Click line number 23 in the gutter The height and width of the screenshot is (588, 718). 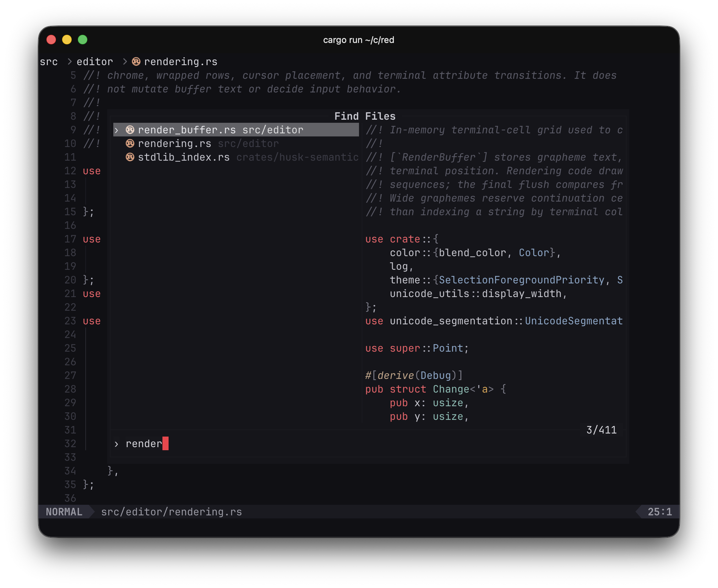[70, 321]
